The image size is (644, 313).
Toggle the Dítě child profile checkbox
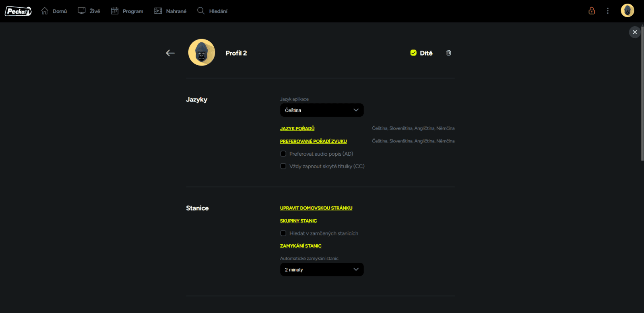click(x=413, y=53)
